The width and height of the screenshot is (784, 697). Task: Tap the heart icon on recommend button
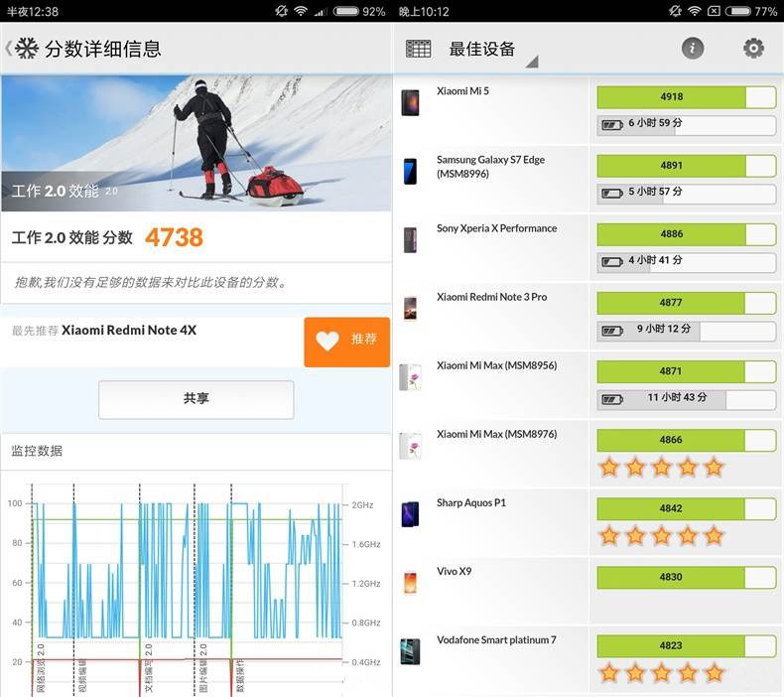pyautogui.click(x=327, y=341)
